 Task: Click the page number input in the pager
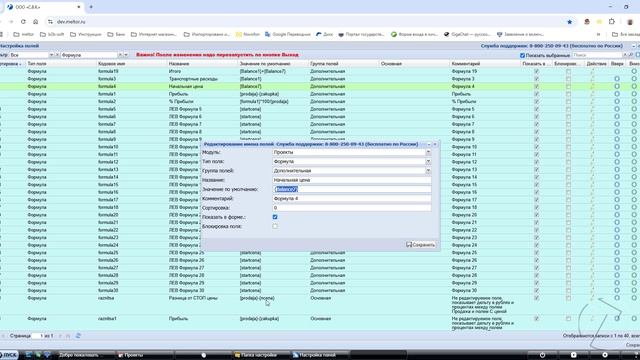37,336
